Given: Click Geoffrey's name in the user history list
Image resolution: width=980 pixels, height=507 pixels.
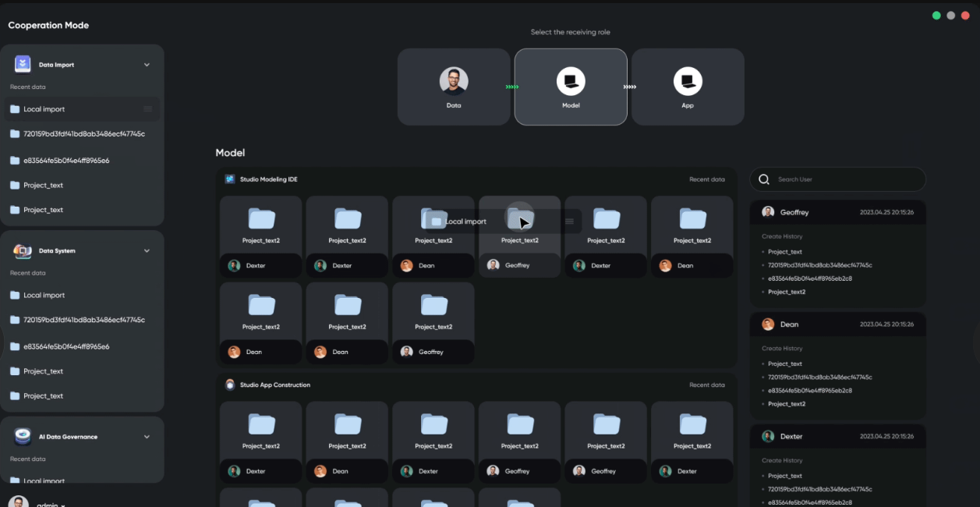Looking at the screenshot, I should click(794, 212).
